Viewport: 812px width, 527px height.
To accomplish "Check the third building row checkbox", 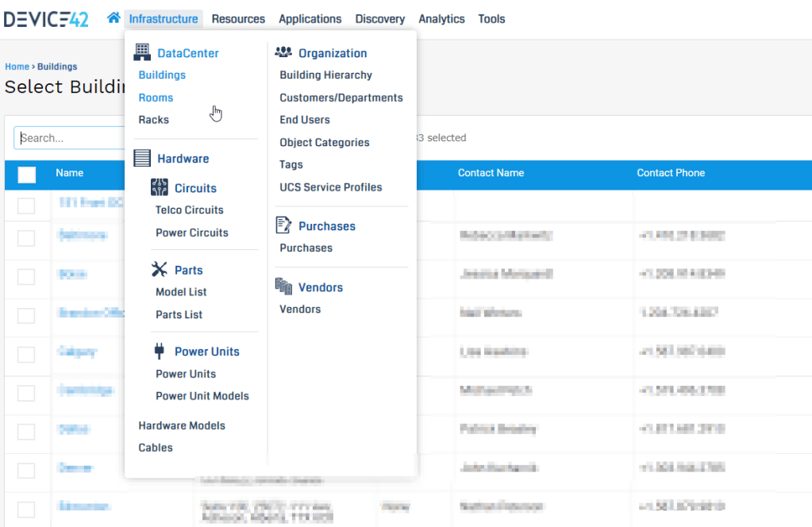I will coord(26,276).
